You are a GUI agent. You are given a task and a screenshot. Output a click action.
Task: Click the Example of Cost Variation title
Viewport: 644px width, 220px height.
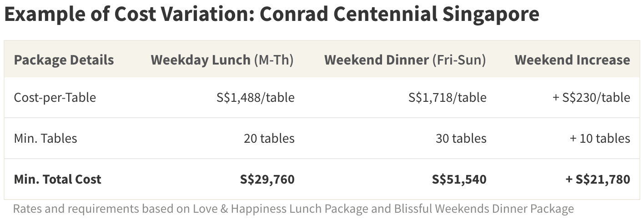[x=272, y=15]
